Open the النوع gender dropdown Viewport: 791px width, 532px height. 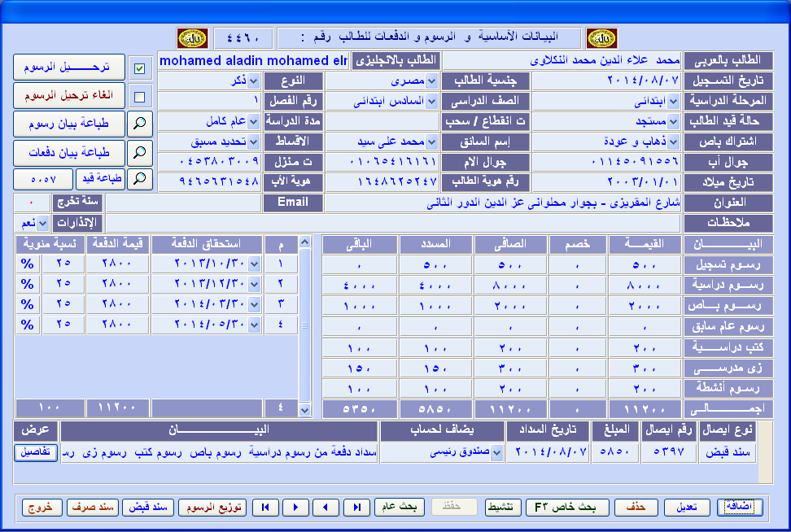254,81
